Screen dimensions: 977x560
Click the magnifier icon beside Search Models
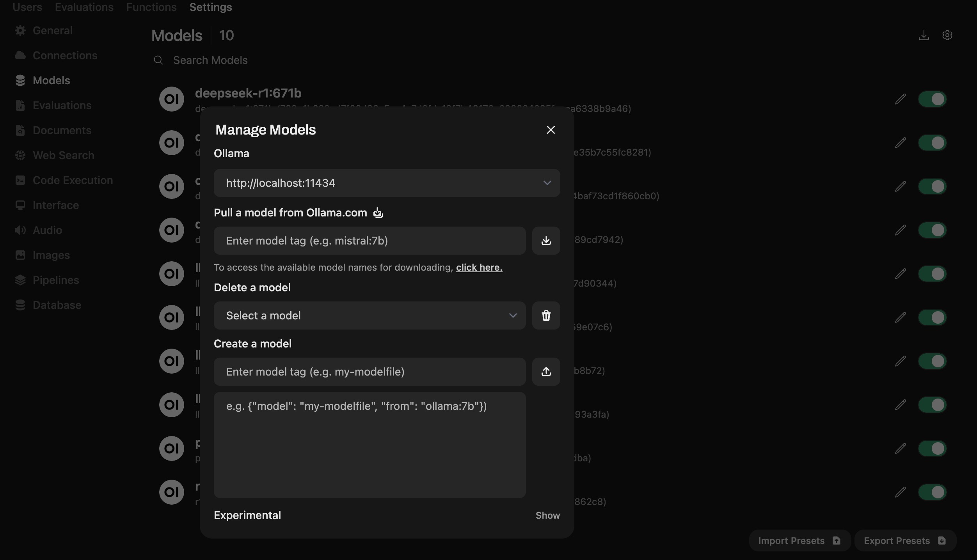tap(158, 60)
